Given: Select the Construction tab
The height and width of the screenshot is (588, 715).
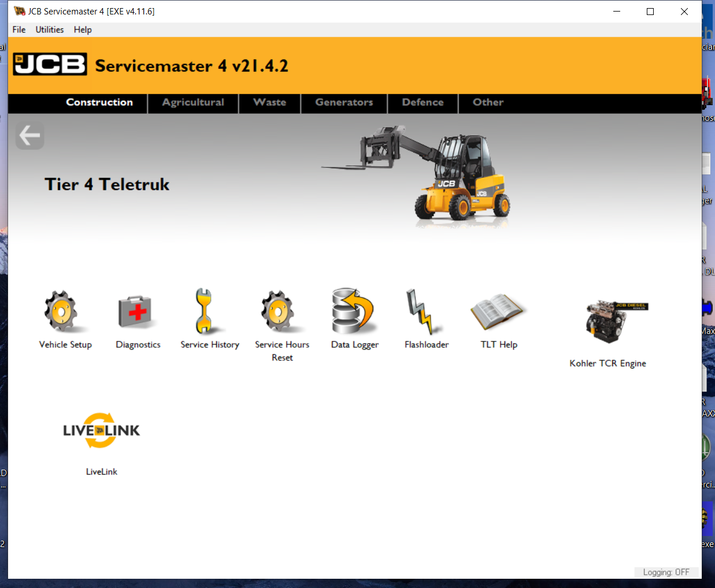Looking at the screenshot, I should pyautogui.click(x=99, y=103).
